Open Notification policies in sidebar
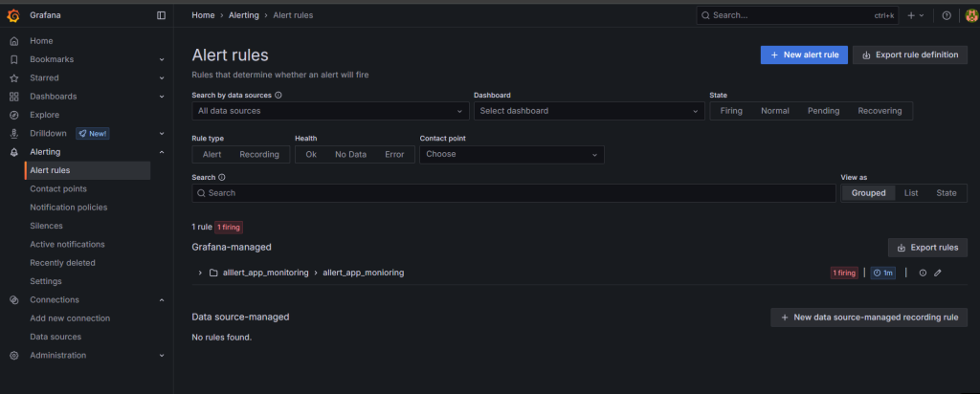 69,208
